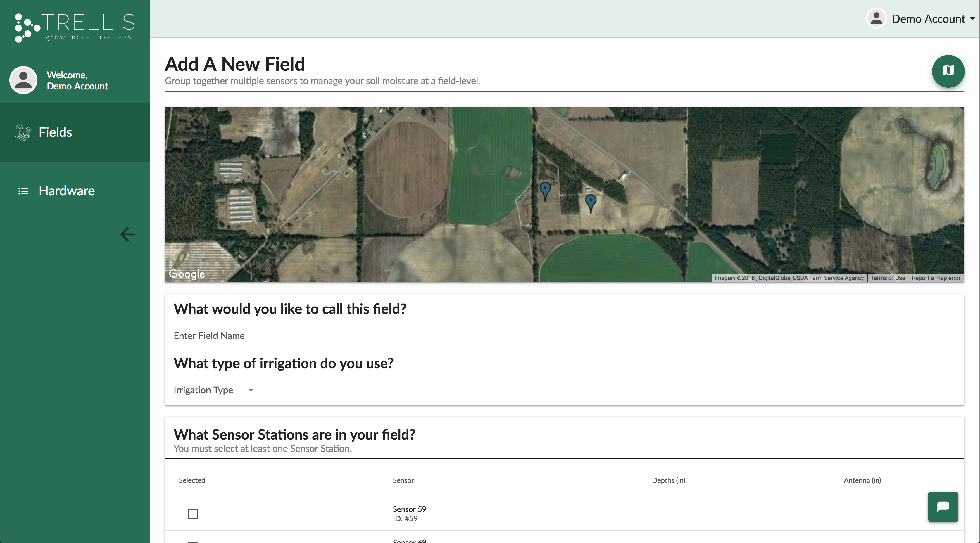
Task: Click the top bar account avatar
Action: pyautogui.click(x=876, y=19)
